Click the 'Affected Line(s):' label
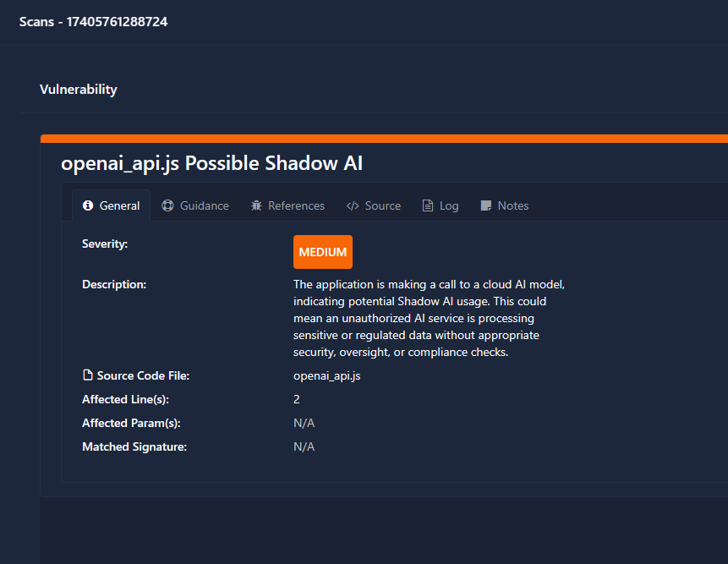This screenshot has height=564, width=728. [125, 399]
